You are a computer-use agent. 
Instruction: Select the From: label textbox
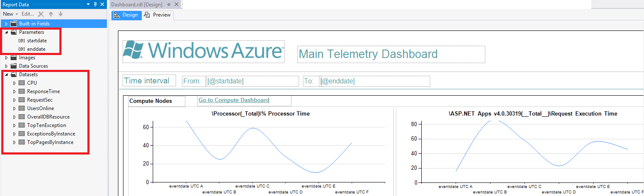pyautogui.click(x=194, y=81)
